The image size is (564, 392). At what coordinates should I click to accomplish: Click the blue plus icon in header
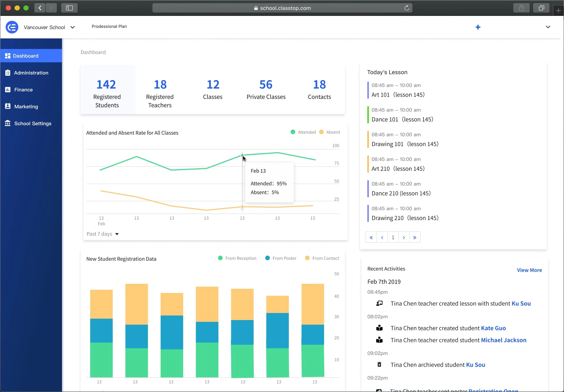coord(478,27)
